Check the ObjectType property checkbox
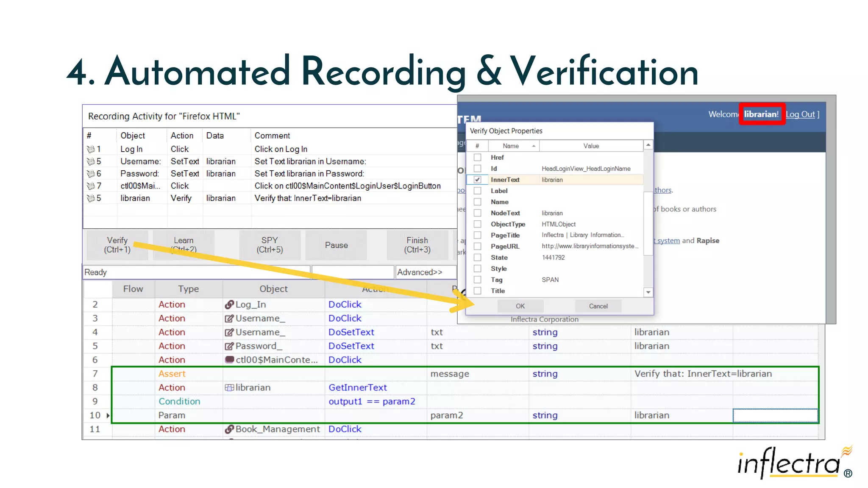This screenshot has width=868, height=488. [x=478, y=224]
